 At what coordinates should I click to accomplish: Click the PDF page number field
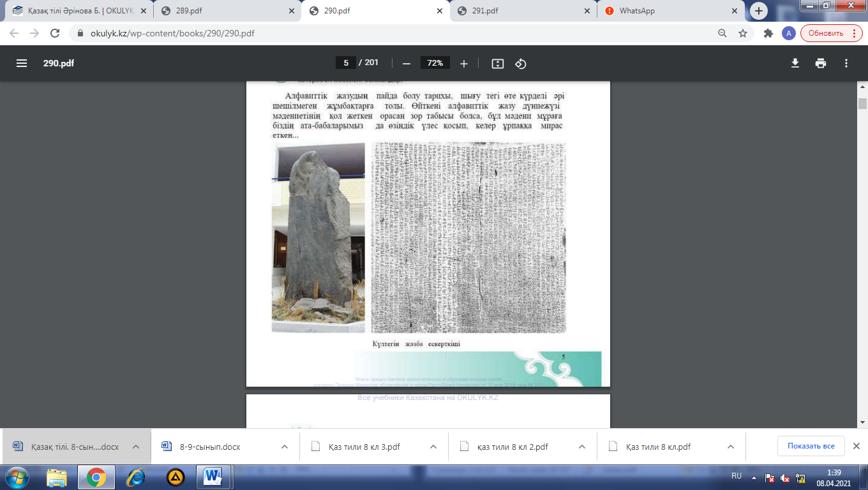tap(345, 63)
